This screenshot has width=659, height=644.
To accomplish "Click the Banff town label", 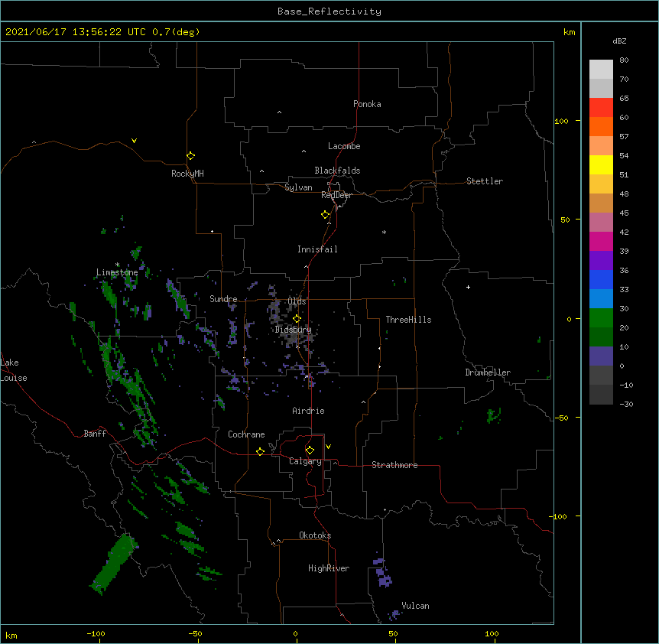I will (95, 434).
